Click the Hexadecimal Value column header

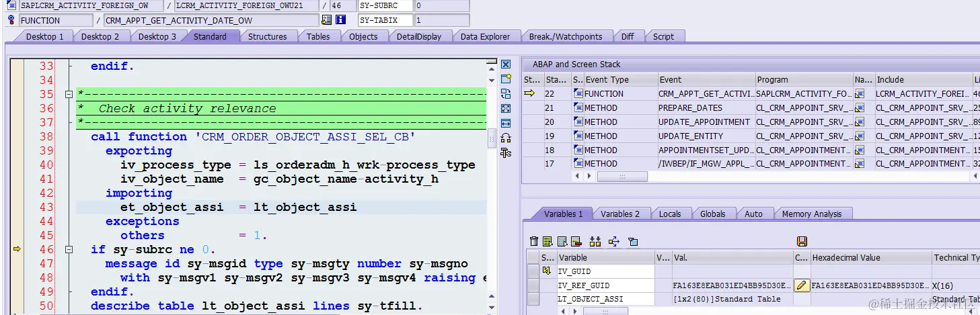(870, 257)
